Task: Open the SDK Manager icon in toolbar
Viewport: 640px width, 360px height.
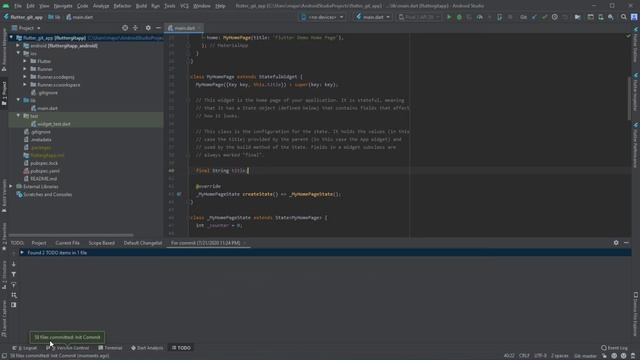Action: (x=611, y=17)
